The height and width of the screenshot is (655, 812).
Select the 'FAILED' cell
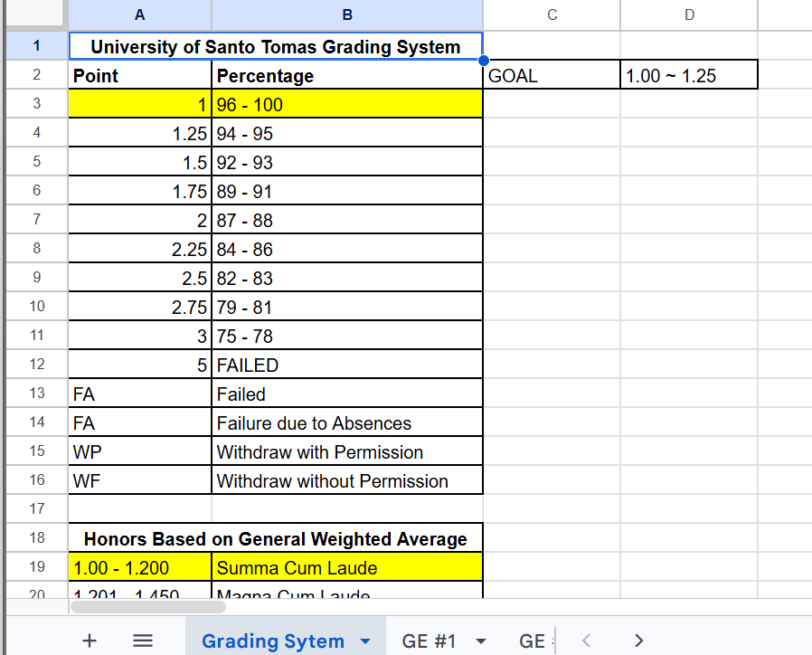click(347, 365)
